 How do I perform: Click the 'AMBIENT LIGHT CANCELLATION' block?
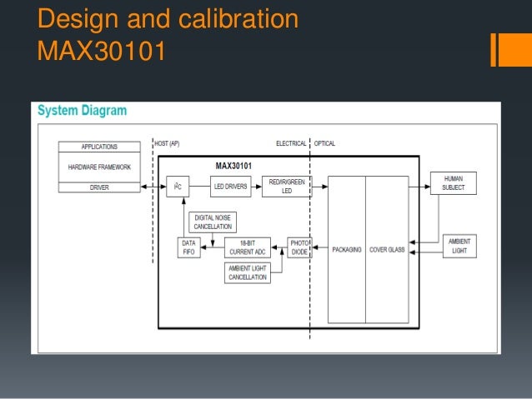tap(248, 273)
